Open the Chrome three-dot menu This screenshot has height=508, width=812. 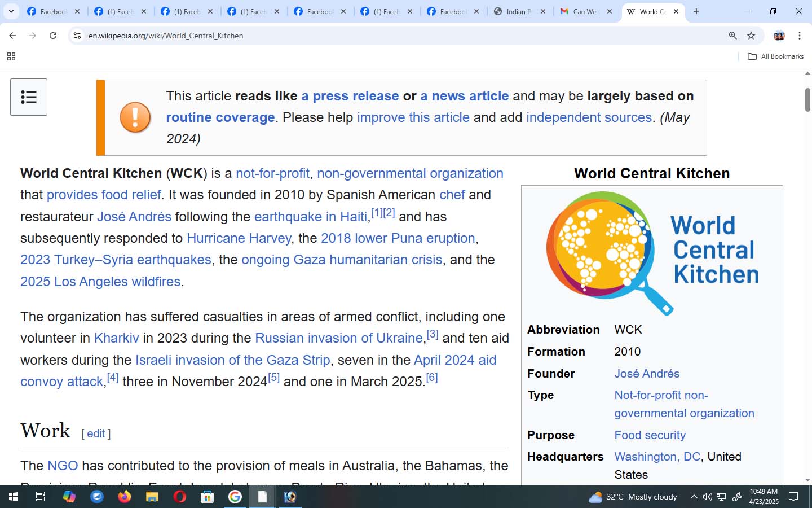(800, 36)
